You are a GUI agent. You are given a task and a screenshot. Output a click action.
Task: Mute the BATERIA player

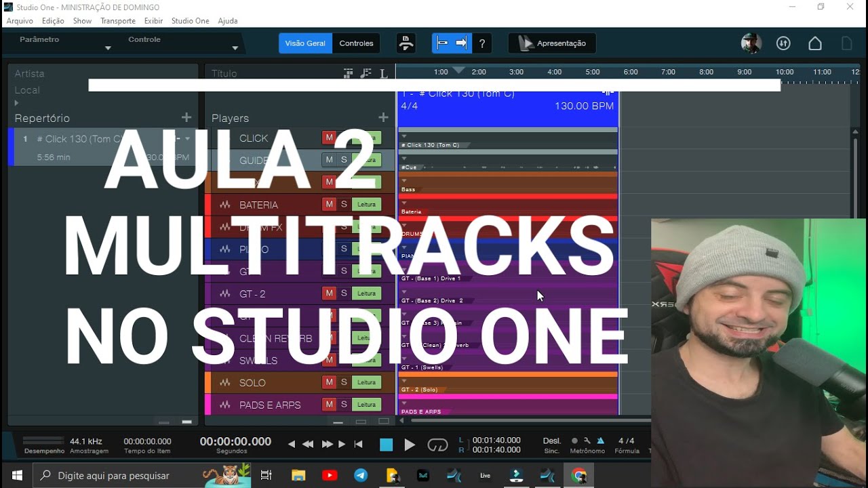pos(329,204)
